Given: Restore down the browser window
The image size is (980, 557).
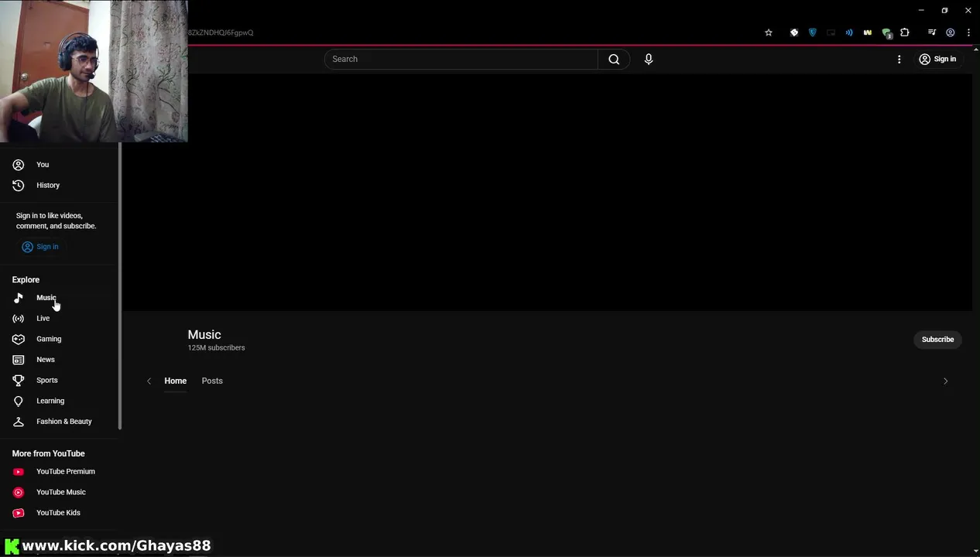Looking at the screenshot, I should tap(944, 10).
